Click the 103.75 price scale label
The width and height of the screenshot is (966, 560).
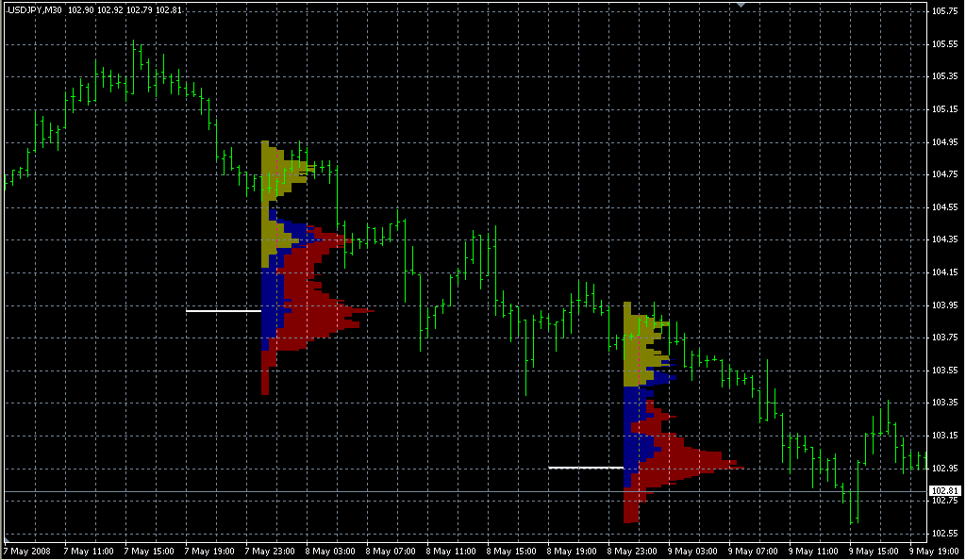944,338
